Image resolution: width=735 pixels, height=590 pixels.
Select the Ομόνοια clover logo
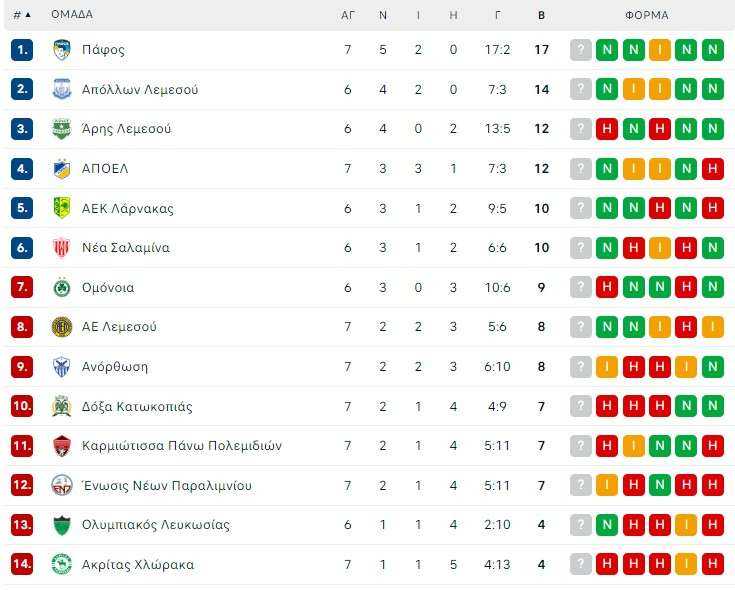(61, 287)
